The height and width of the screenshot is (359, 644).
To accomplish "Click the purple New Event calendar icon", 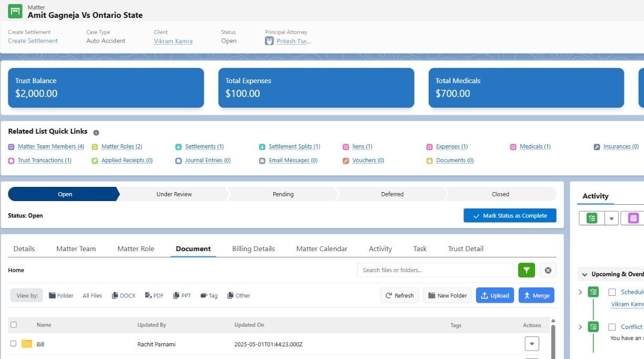I will pyautogui.click(x=633, y=218).
